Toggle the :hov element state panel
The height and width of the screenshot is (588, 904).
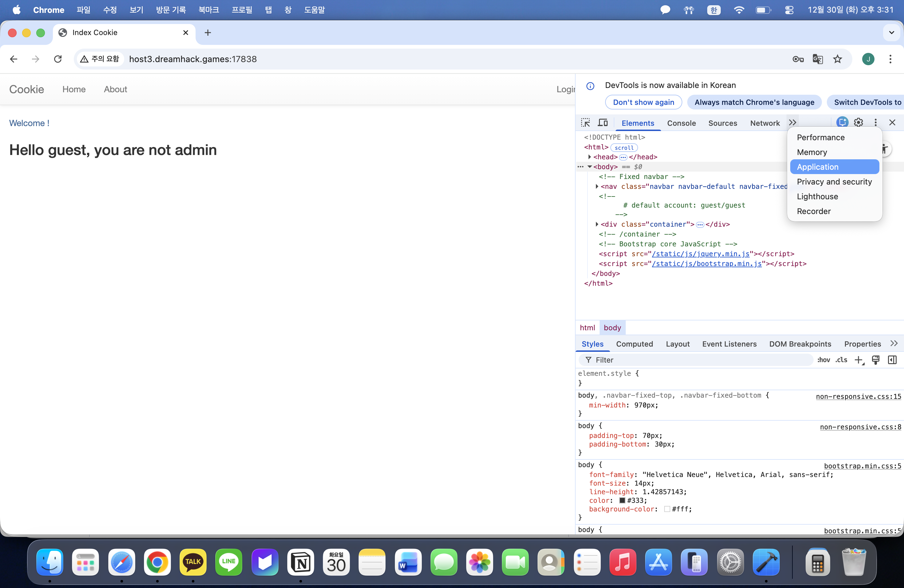tap(823, 360)
